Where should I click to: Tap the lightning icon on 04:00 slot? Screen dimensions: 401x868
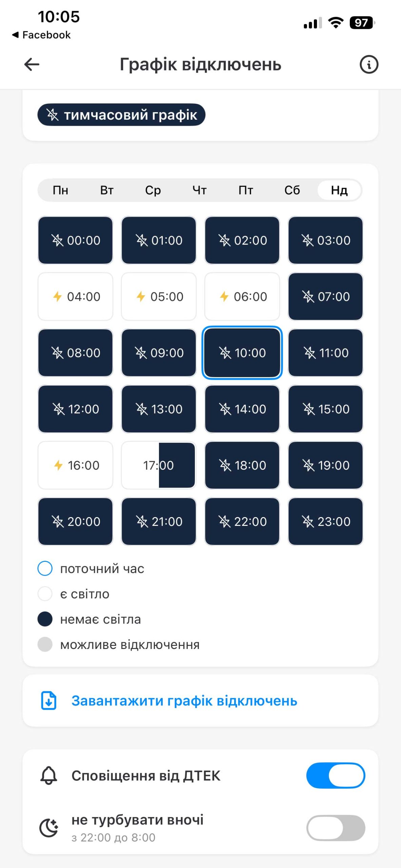point(57,297)
